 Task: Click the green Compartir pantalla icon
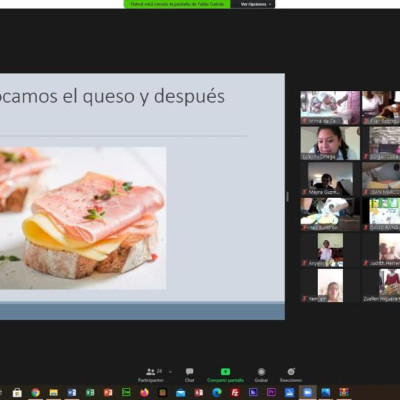(x=225, y=372)
